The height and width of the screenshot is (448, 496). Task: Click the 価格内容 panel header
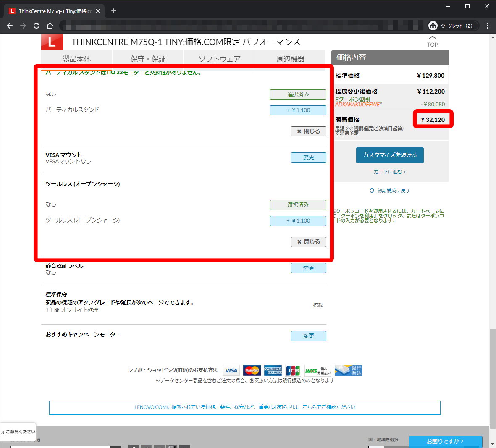[x=390, y=58]
